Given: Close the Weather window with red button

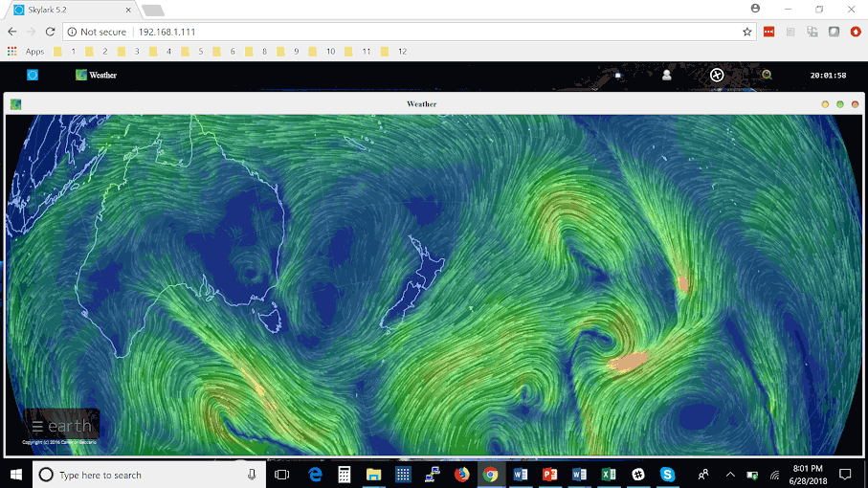Looking at the screenshot, I should click(855, 104).
